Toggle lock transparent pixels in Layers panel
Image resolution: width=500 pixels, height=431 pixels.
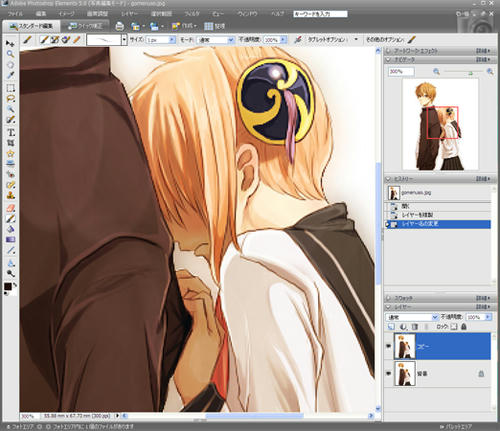pos(454,327)
